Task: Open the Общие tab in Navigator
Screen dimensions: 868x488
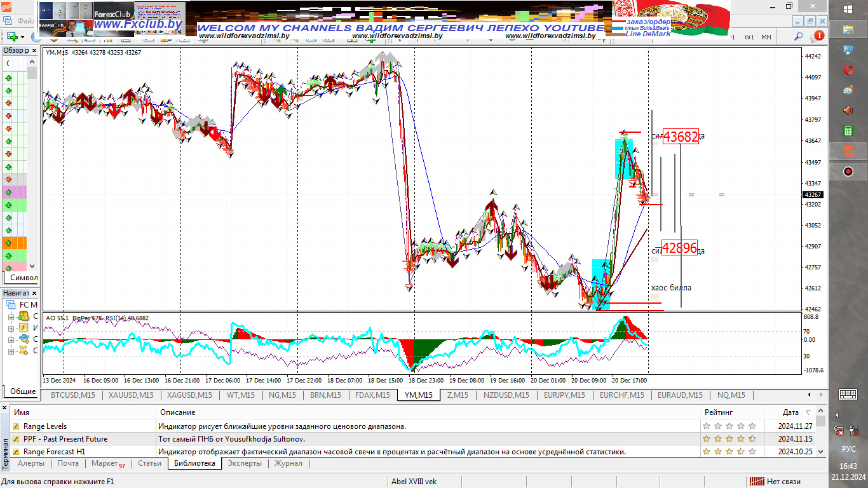Action: tap(23, 391)
